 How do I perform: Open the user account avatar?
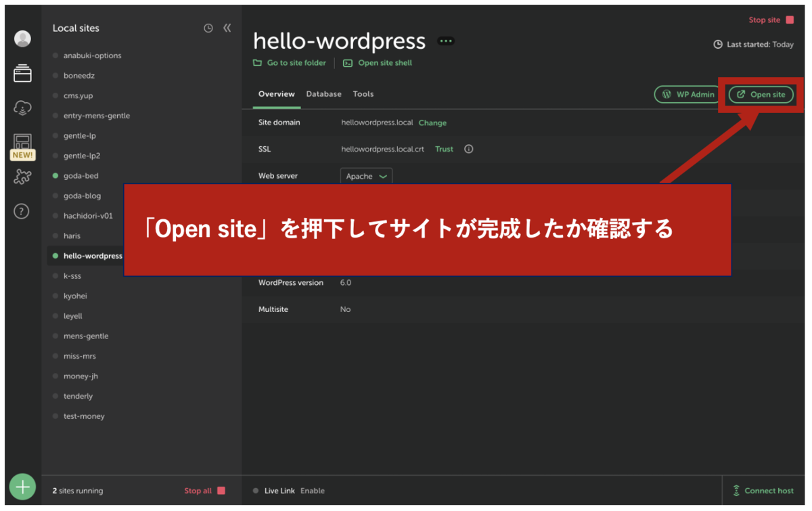point(22,39)
